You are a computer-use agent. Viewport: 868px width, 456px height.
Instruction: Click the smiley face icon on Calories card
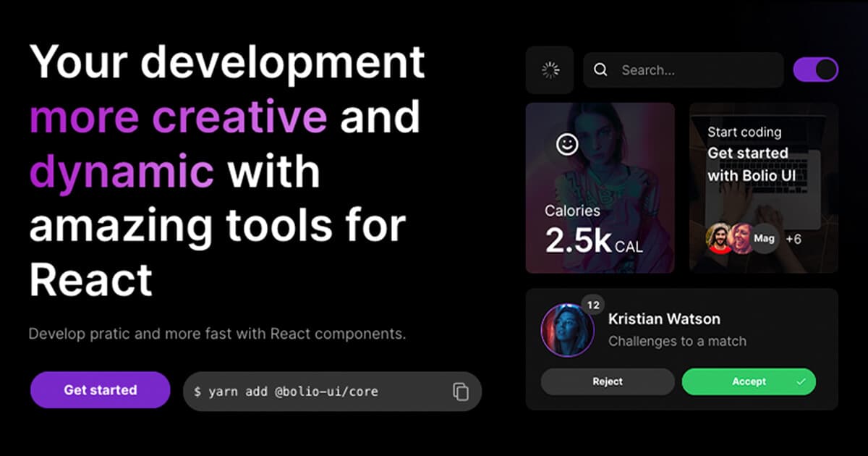(567, 144)
